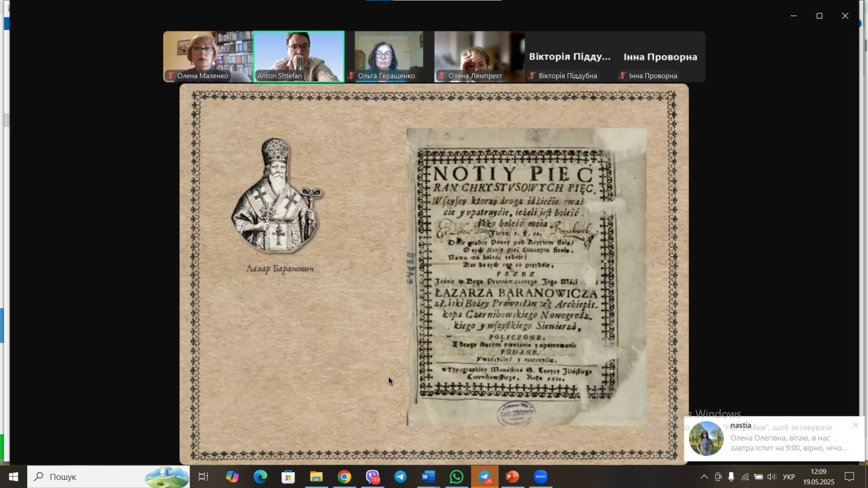Click the microphone tray icon

click(x=731, y=477)
